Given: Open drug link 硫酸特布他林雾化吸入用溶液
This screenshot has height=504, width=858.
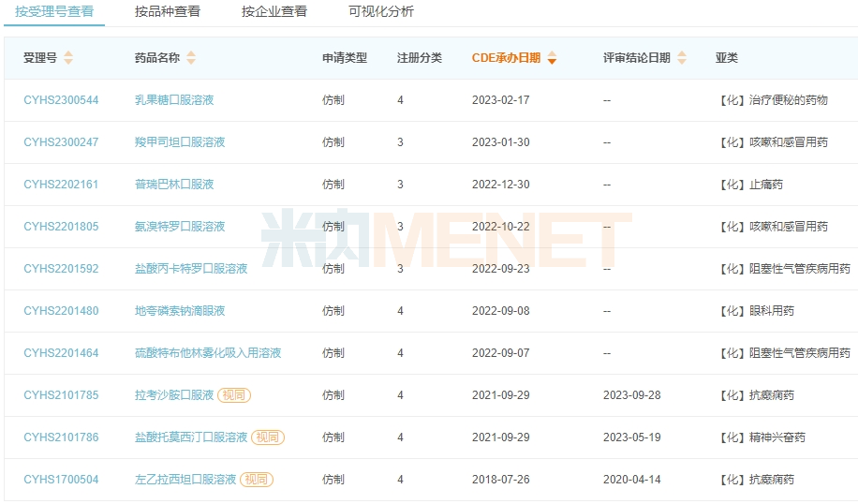Looking at the screenshot, I should (x=208, y=353).
